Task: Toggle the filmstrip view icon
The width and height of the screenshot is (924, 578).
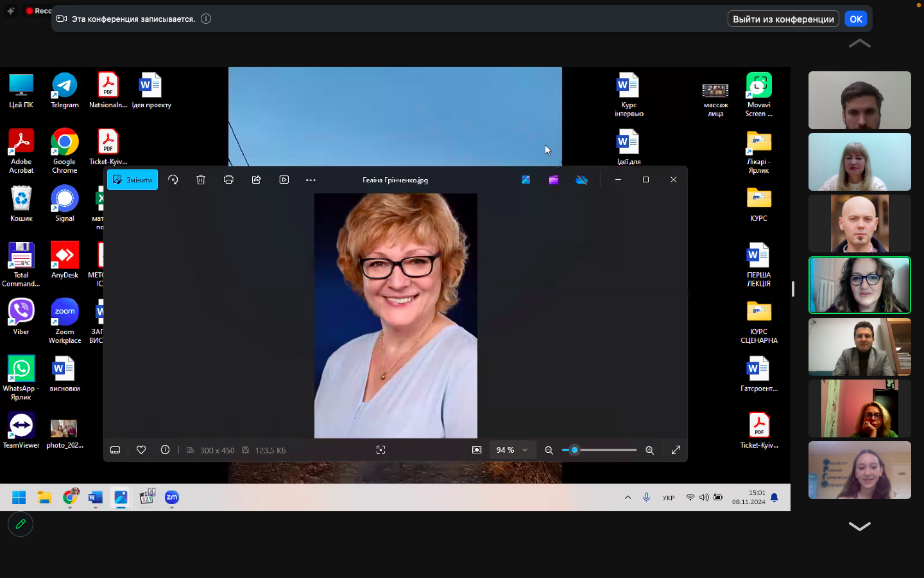Action: [116, 450]
